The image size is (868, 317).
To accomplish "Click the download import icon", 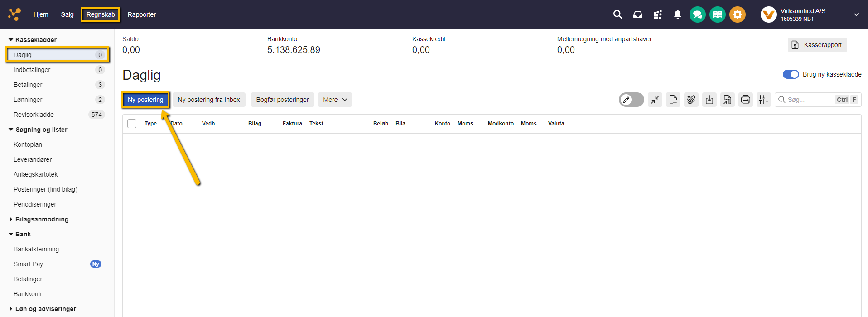I will pyautogui.click(x=709, y=100).
